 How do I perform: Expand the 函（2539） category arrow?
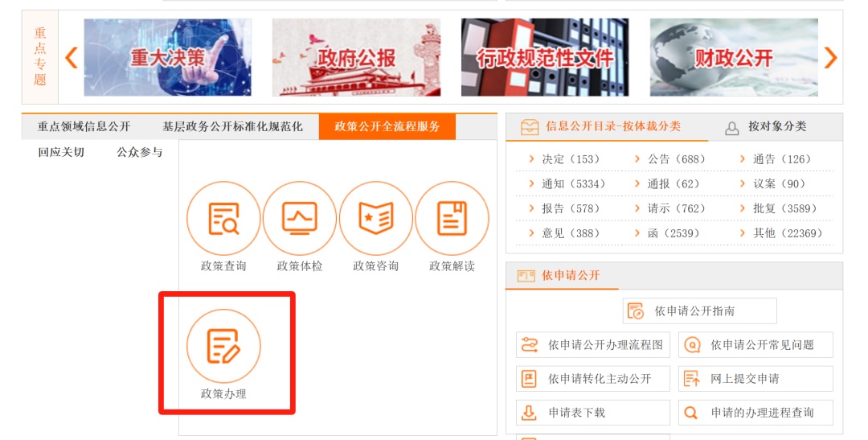coord(637,232)
